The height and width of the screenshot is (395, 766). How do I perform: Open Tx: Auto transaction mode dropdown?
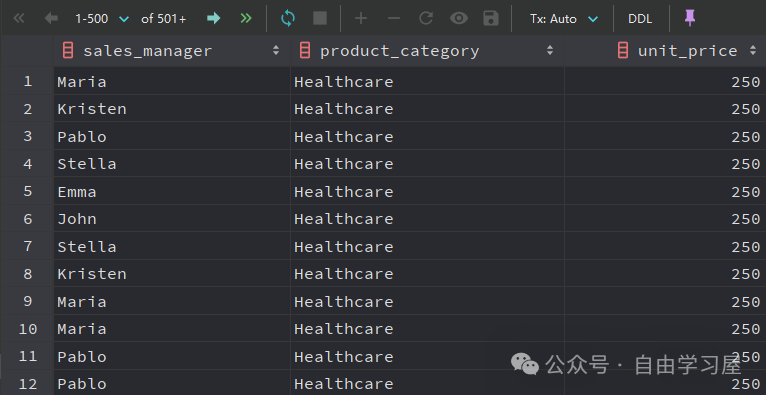click(564, 19)
